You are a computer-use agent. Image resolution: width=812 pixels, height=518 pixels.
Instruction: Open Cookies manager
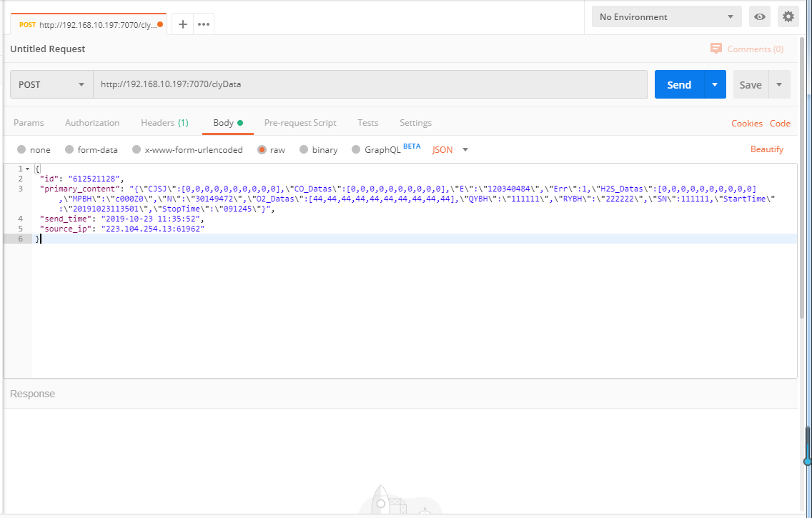(746, 123)
